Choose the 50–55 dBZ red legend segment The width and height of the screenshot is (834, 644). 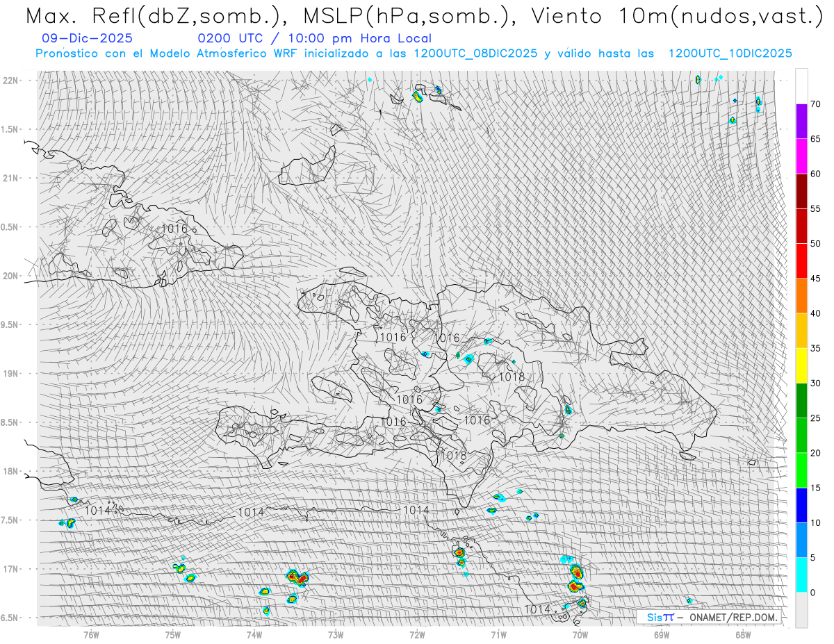pyautogui.click(x=801, y=226)
